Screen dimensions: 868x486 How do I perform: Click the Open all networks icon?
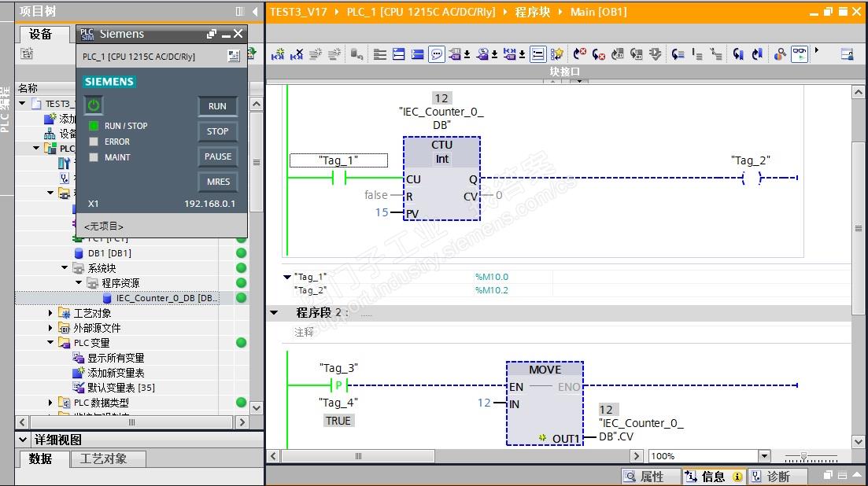point(398,53)
